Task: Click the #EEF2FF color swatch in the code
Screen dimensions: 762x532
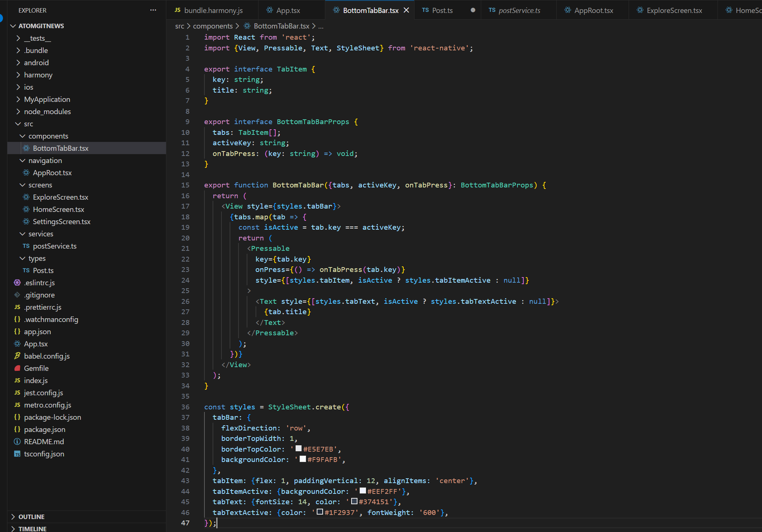Action: [363, 491]
